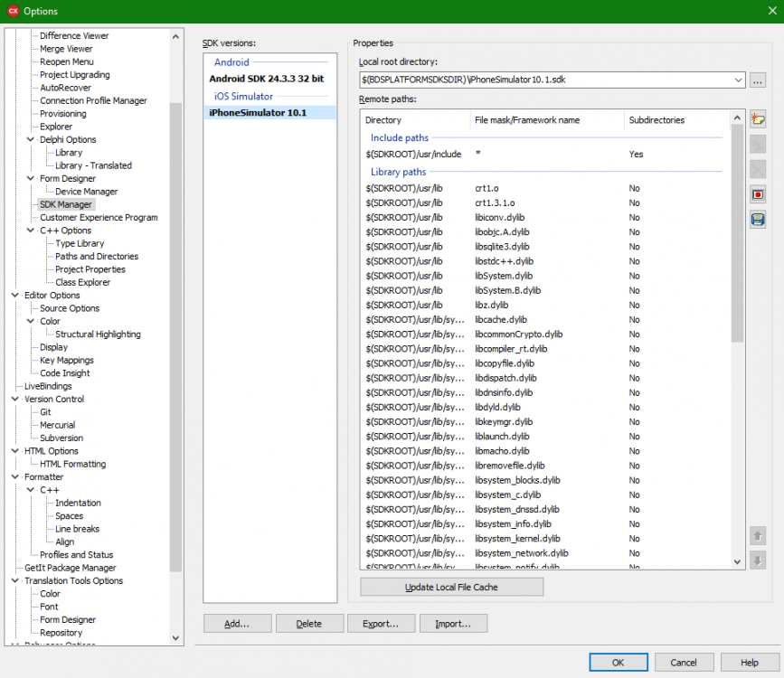Select Android SDK 24.3.3 32 bit
This screenshot has height=678, width=784.
tap(267, 79)
